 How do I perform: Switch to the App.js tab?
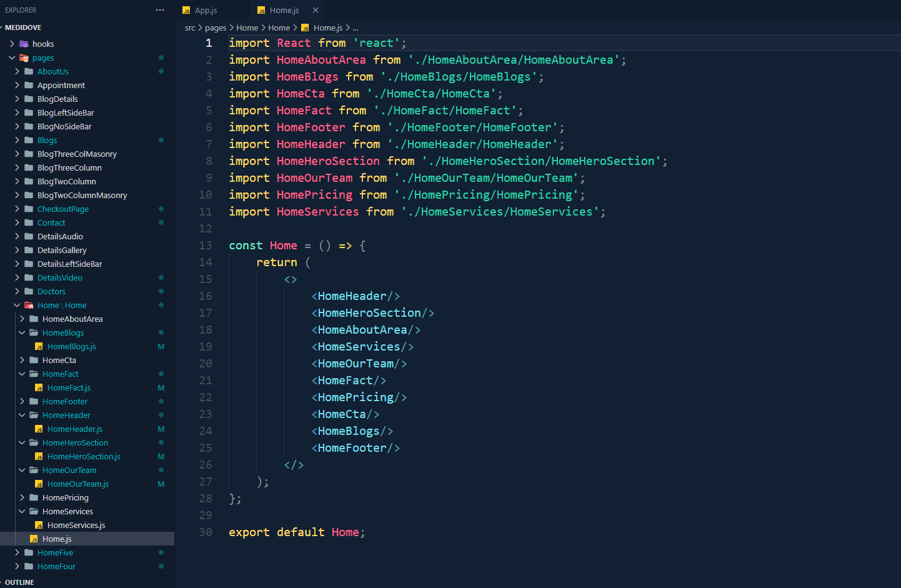tap(206, 10)
